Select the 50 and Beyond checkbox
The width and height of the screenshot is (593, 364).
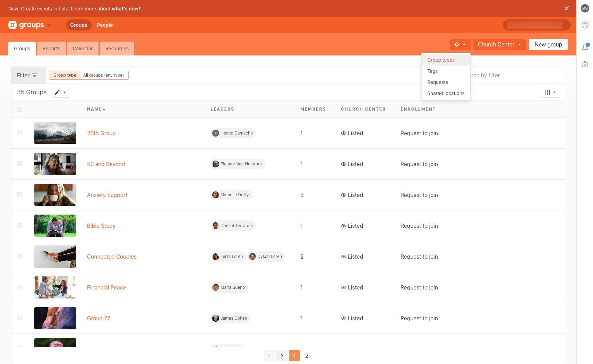point(19,164)
